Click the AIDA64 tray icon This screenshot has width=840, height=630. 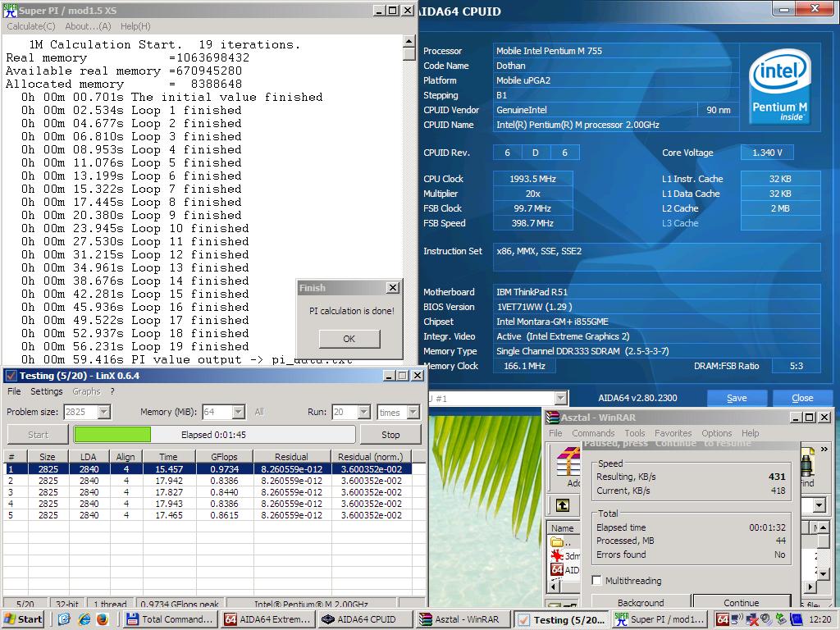coord(723,619)
